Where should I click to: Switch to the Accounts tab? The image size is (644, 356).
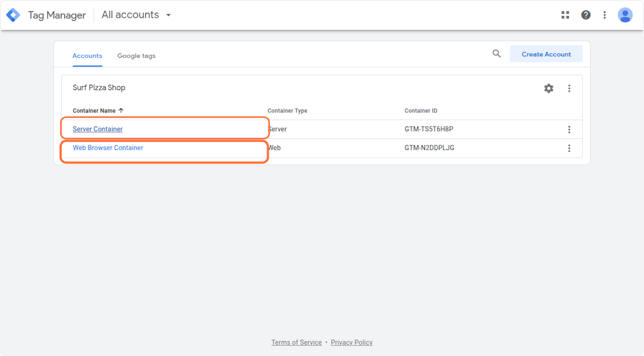(x=87, y=56)
